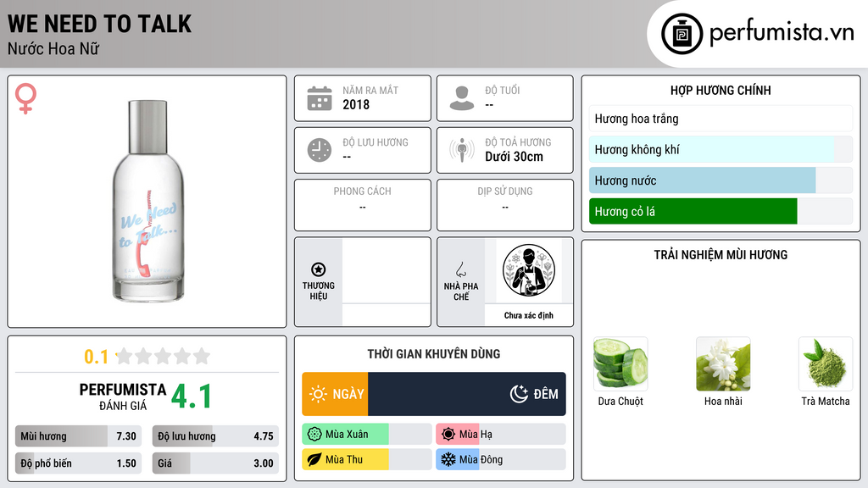Click the Hương không khí accord bar

coord(721,149)
